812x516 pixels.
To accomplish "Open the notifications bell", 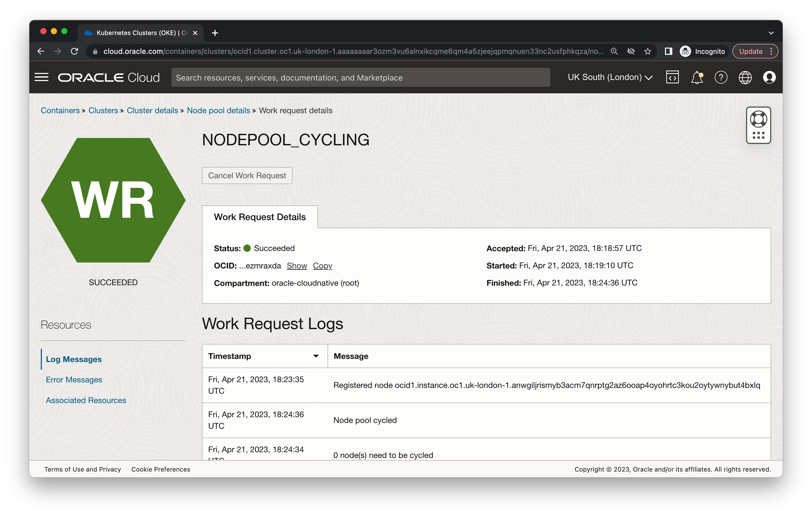I will click(697, 77).
